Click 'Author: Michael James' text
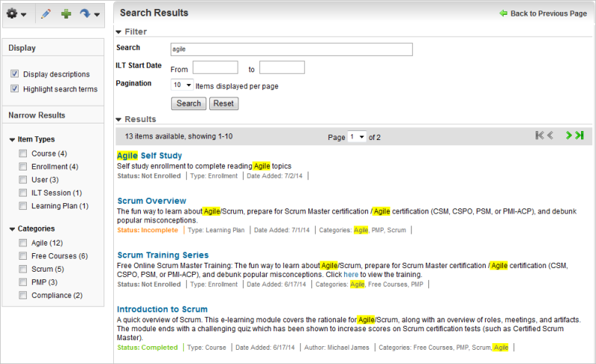This screenshot has width=596, height=364. 337,348
